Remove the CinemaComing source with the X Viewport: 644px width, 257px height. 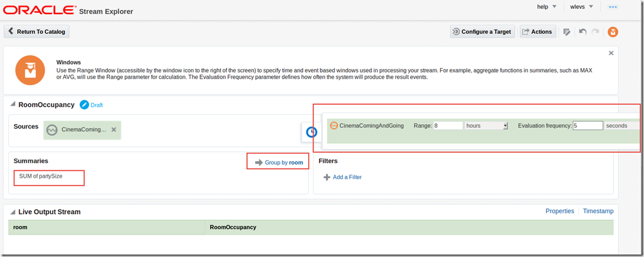[114, 130]
